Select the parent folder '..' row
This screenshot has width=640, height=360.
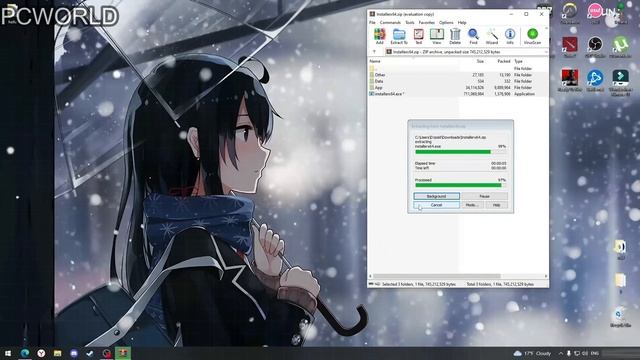pyautogui.click(x=458, y=69)
